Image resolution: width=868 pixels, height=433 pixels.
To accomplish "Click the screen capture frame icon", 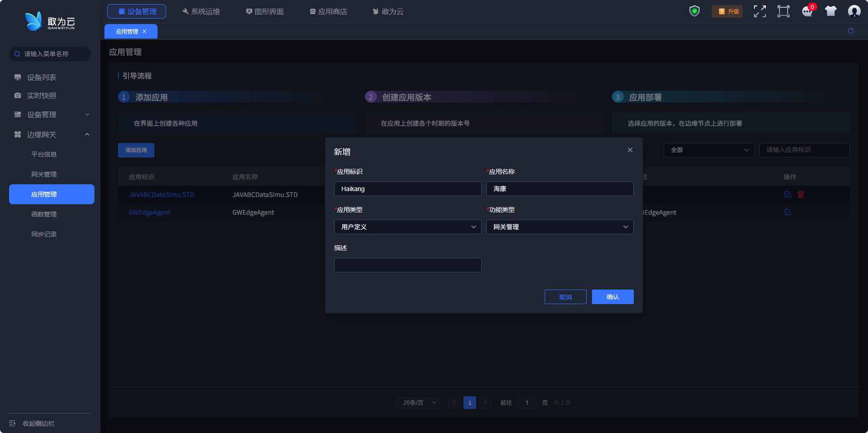I will (x=783, y=11).
